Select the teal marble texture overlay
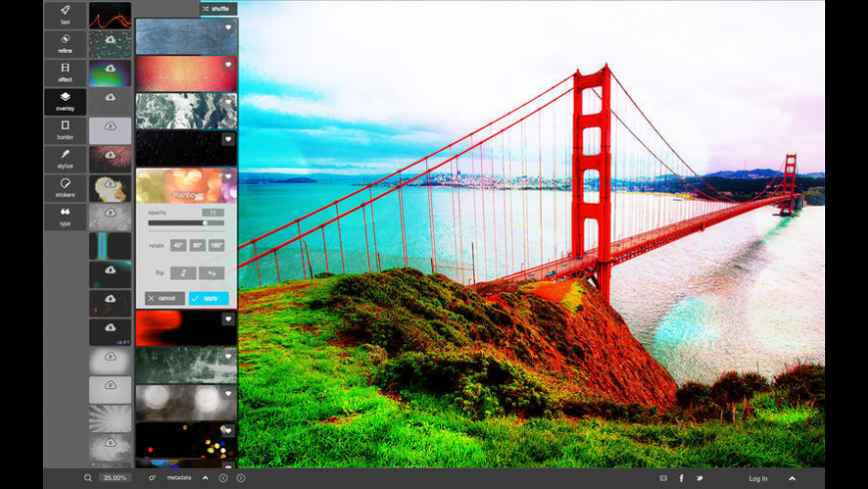 [186, 111]
